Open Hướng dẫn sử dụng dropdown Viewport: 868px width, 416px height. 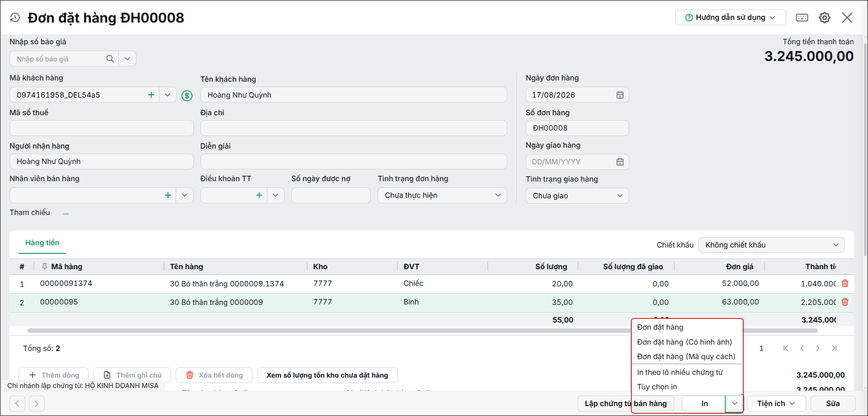(x=730, y=18)
